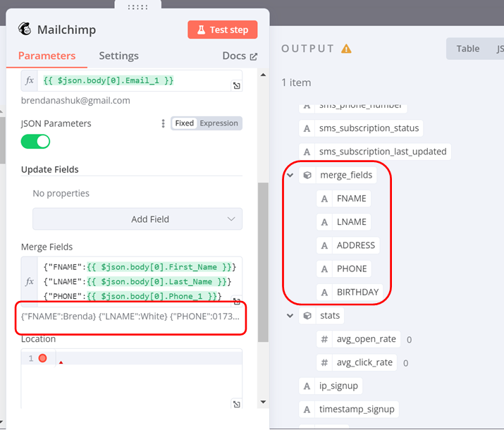Click the parameters panel scrollbar thumb
The image size is (504, 430).
[263, 262]
